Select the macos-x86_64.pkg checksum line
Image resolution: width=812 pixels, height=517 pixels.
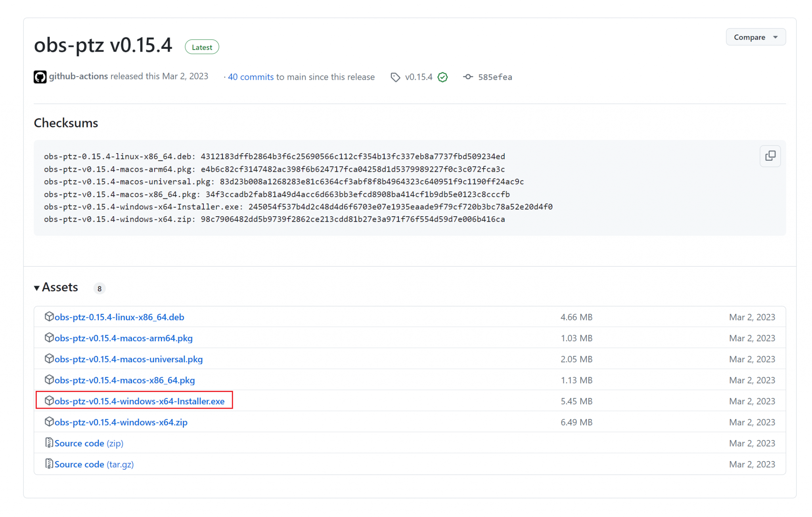pos(277,194)
